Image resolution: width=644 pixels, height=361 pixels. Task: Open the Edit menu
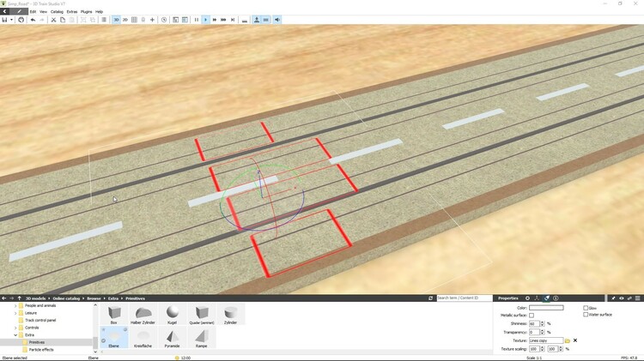coord(33,12)
